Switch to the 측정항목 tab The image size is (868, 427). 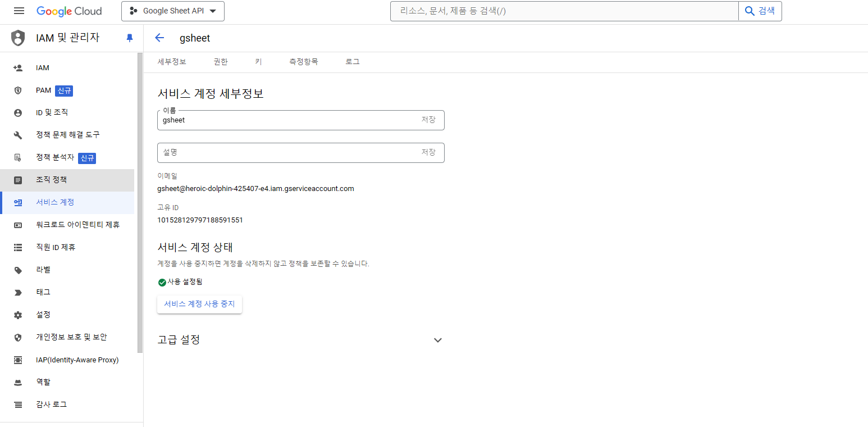304,62
